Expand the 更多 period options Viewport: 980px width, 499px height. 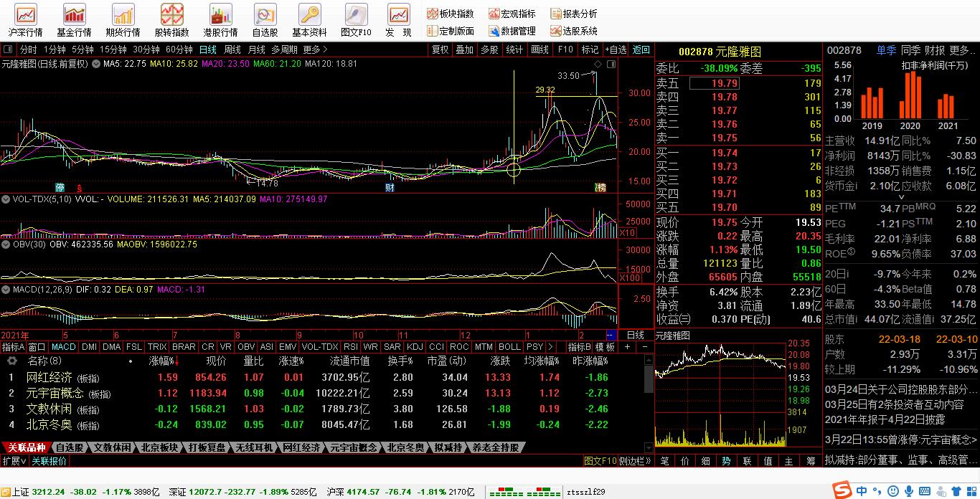(315, 49)
